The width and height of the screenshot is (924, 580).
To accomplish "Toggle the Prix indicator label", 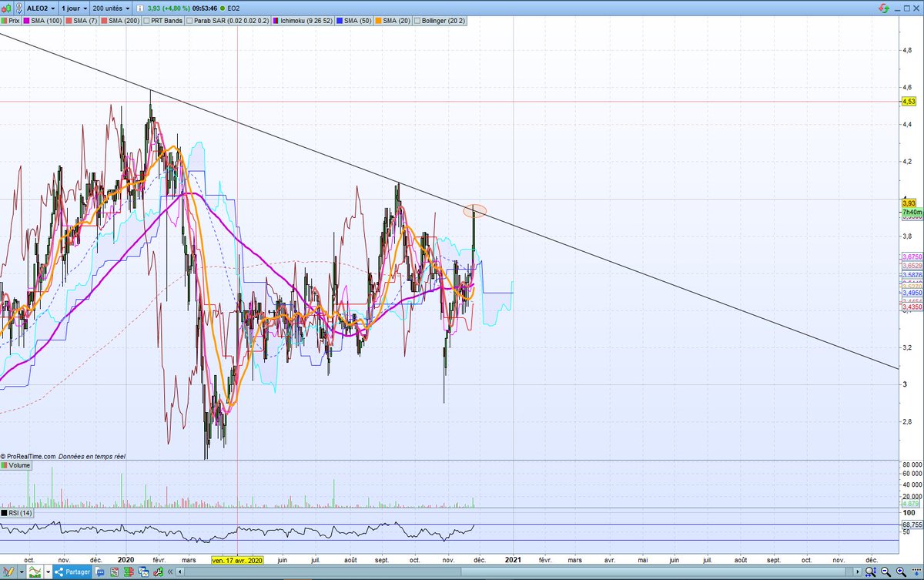I will (10, 21).
